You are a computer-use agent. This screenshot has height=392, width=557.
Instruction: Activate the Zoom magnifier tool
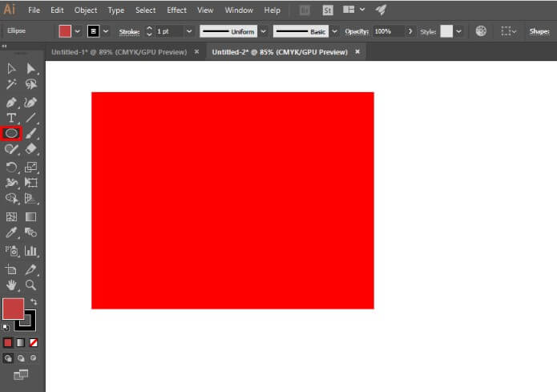click(30, 285)
